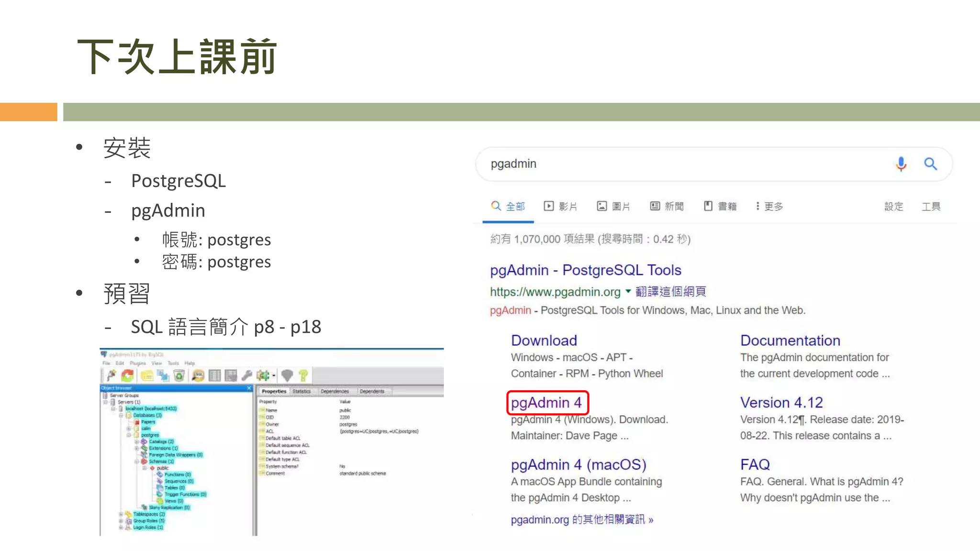The height and width of the screenshot is (551, 980).
Task: Open the Plugins menu in pgAdmin III
Action: [x=138, y=363]
